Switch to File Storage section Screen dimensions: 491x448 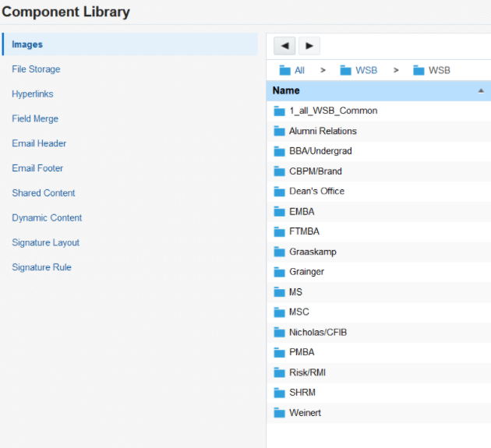[x=36, y=69]
